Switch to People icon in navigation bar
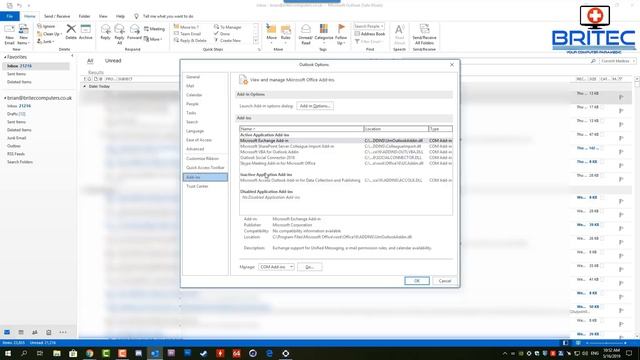This screenshot has height=360, width=640. pos(35,332)
